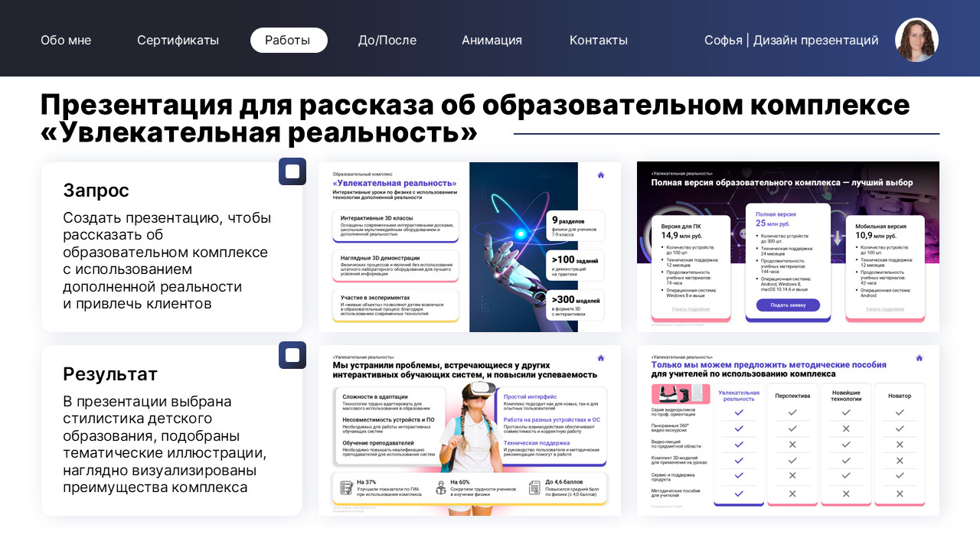
Task: Select the highlighted «Работы» tab
Action: pos(289,41)
